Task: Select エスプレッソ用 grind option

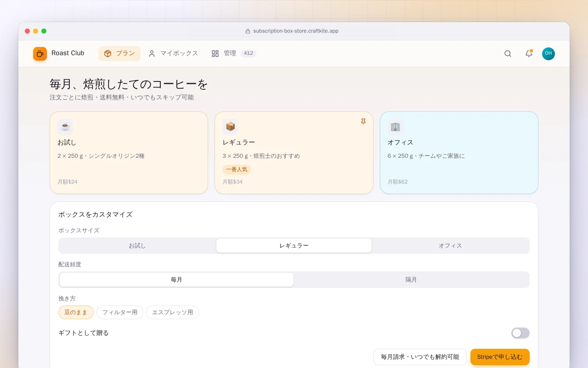Action: pos(172,312)
